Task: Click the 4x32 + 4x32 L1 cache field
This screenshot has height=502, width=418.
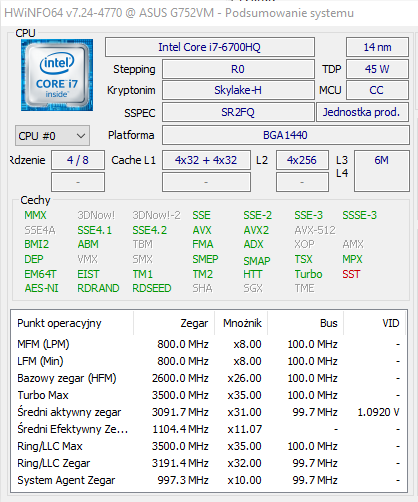Action: pos(206,160)
